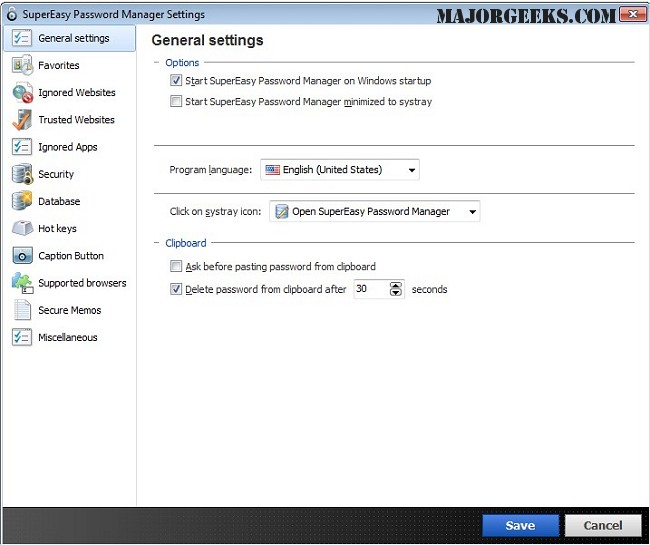
Task: Open the Program language dropdown arrow
Action: [412, 170]
